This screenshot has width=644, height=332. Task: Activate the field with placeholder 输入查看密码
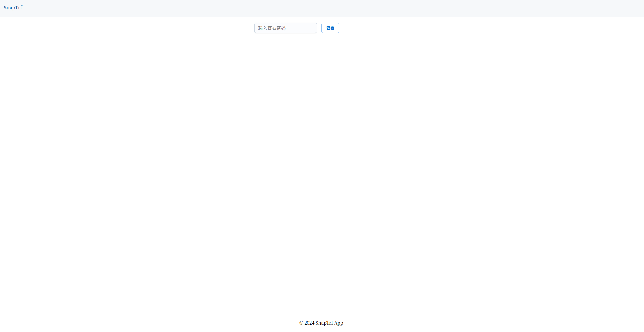(285, 28)
